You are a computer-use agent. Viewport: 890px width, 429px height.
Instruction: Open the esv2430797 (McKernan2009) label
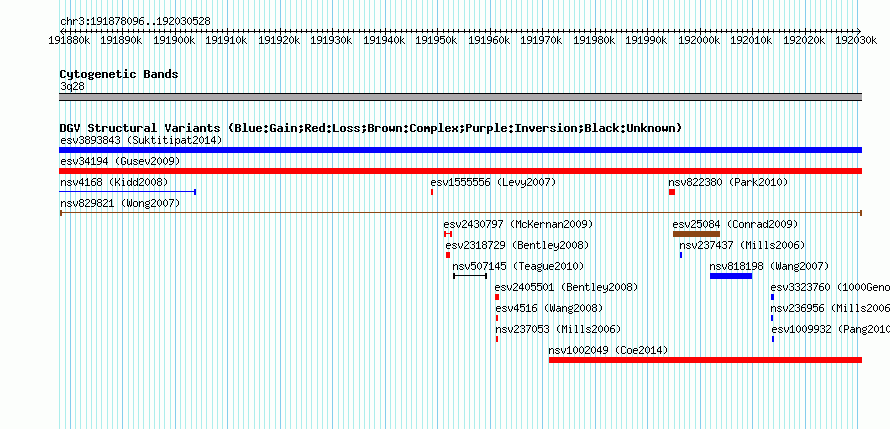pos(518,224)
